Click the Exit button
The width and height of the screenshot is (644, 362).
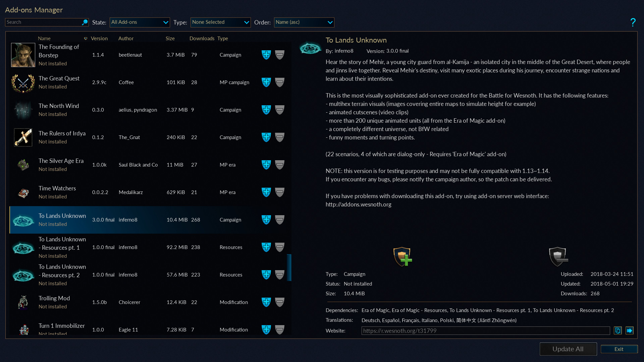point(619,349)
